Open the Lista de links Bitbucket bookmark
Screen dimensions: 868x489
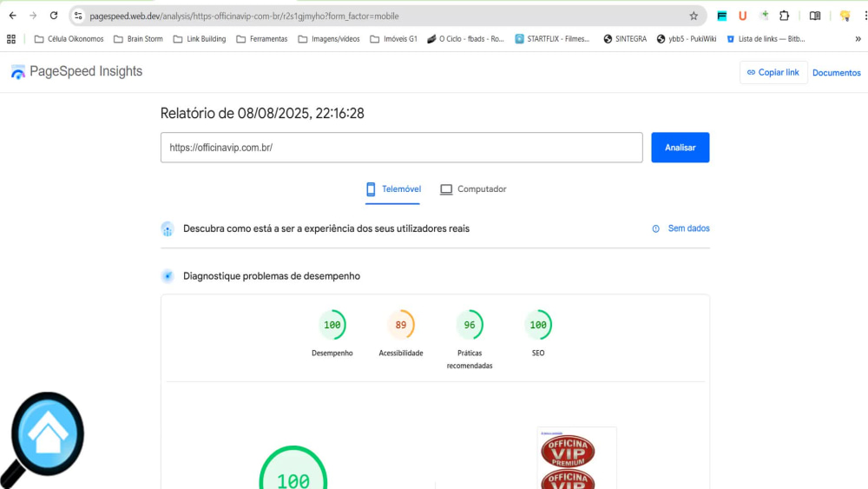pyautogui.click(x=766, y=39)
